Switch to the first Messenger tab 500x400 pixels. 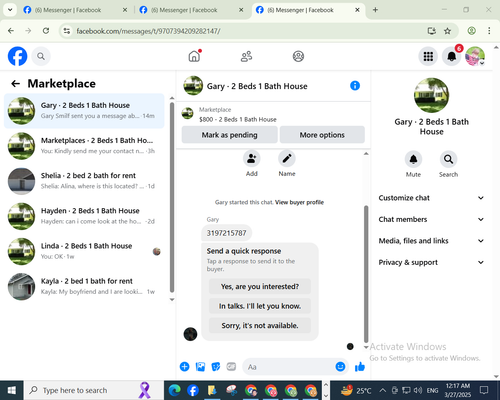pyautogui.click(x=75, y=10)
